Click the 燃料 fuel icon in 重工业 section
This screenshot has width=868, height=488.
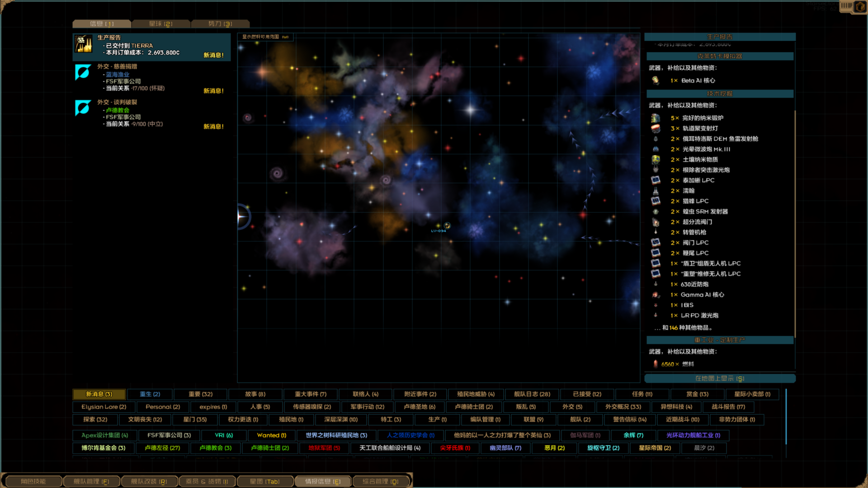pos(656,364)
